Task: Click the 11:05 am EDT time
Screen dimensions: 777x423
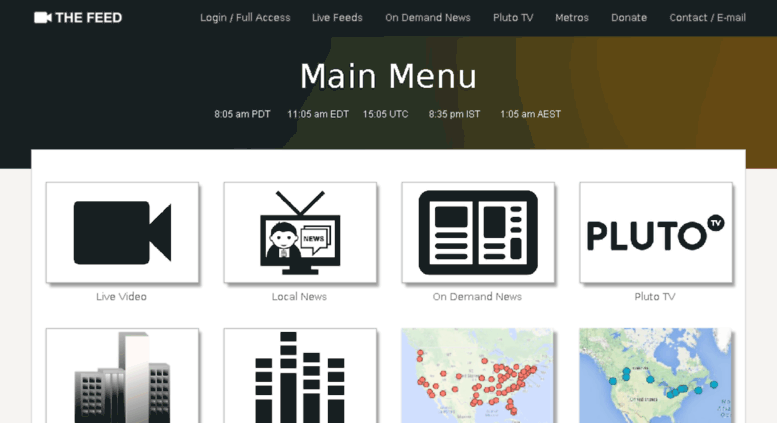Action: point(318,114)
